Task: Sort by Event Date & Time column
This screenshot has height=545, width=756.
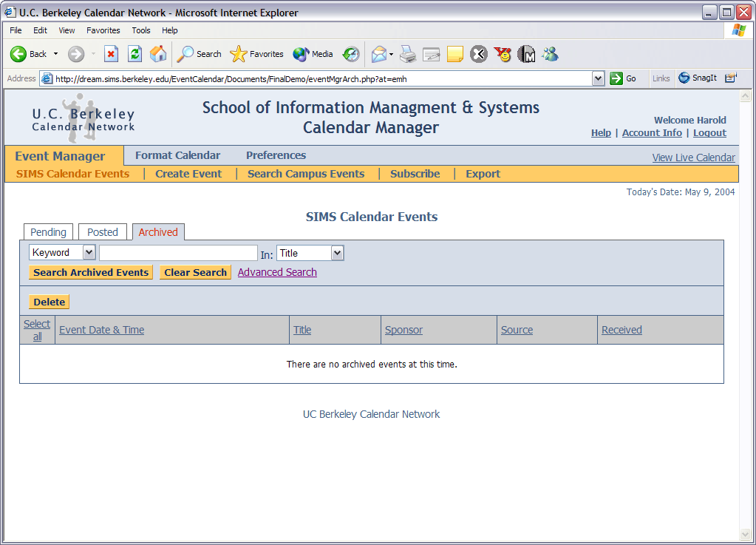Action: coord(102,330)
